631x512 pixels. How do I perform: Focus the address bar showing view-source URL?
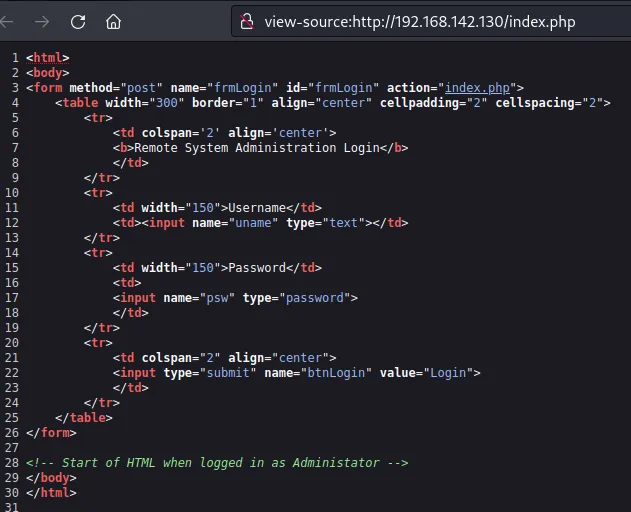tap(431, 22)
